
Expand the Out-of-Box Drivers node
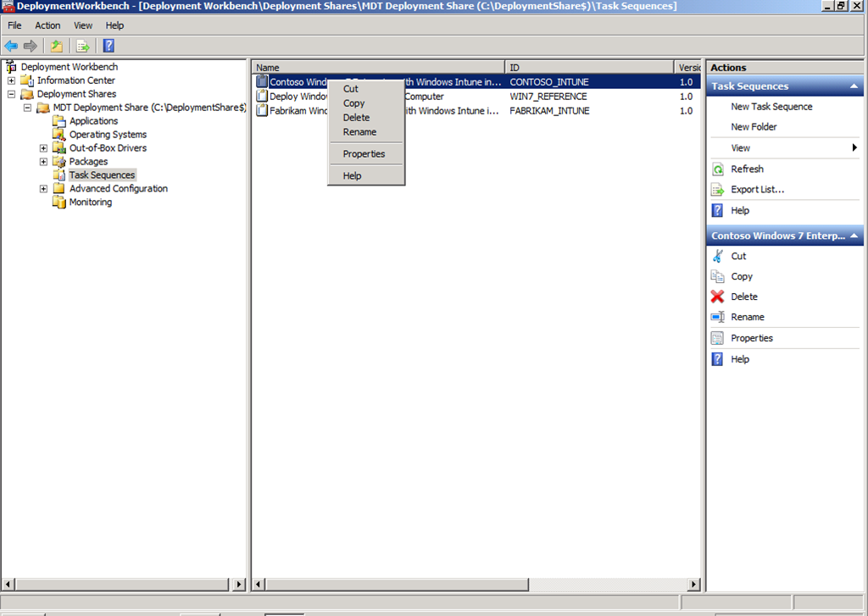(x=43, y=148)
